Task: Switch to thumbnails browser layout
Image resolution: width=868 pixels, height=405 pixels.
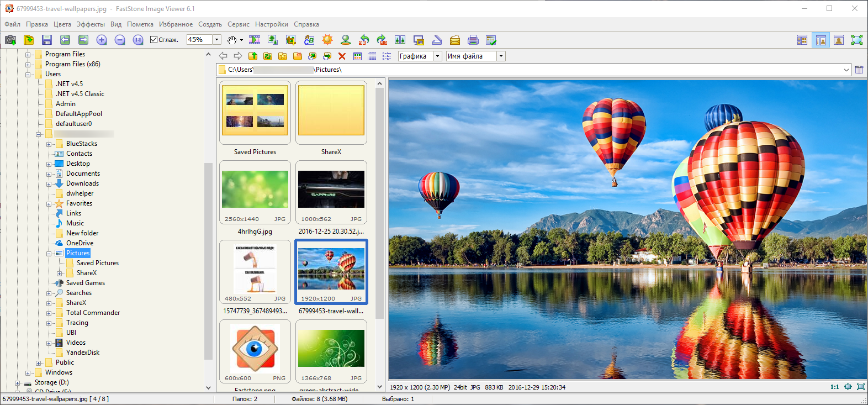Action: point(802,40)
